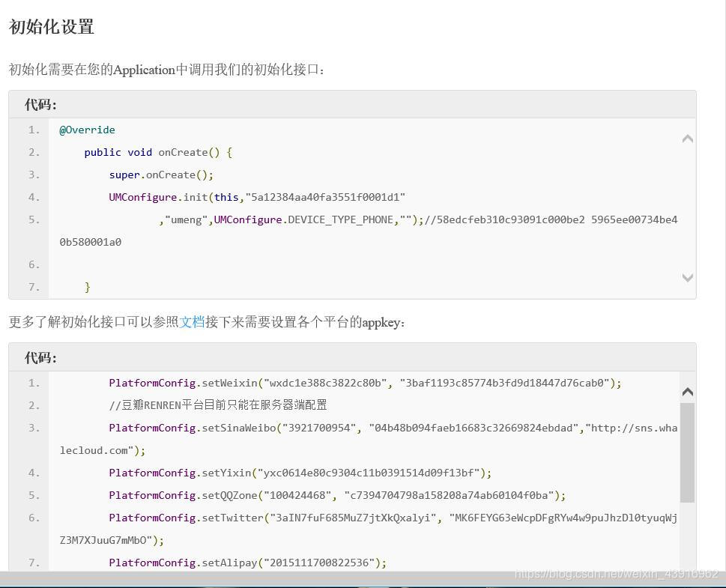726x588 pixels.
Task: Click the intro sentence mentioning Application
Action: pyautogui.click(x=166, y=70)
